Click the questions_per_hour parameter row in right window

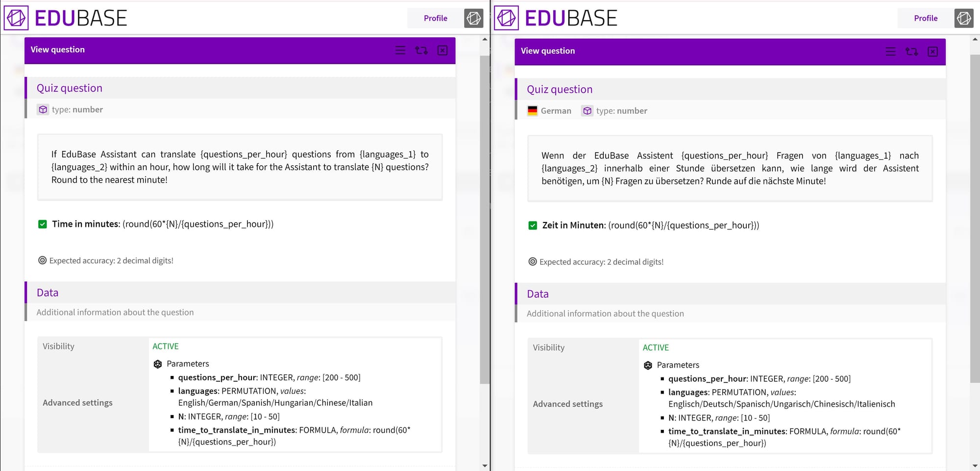[x=759, y=379]
